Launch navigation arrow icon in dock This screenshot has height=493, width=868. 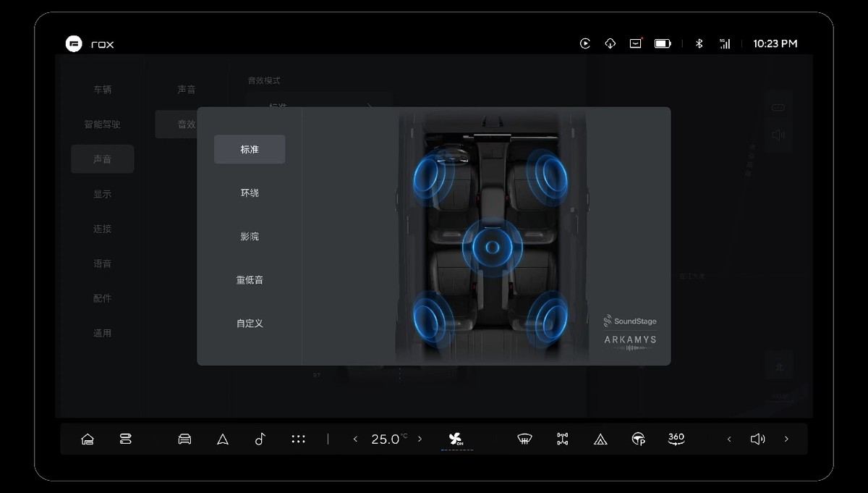coord(223,439)
